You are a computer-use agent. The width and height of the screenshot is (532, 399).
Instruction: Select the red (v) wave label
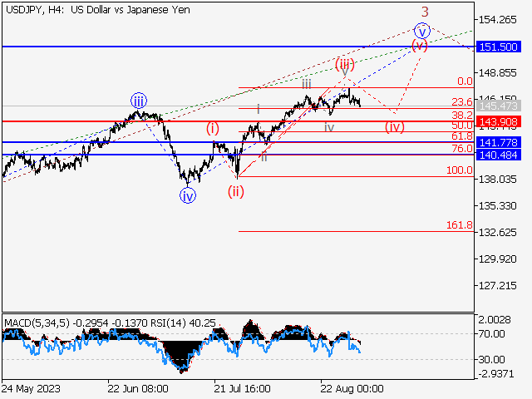click(419, 45)
